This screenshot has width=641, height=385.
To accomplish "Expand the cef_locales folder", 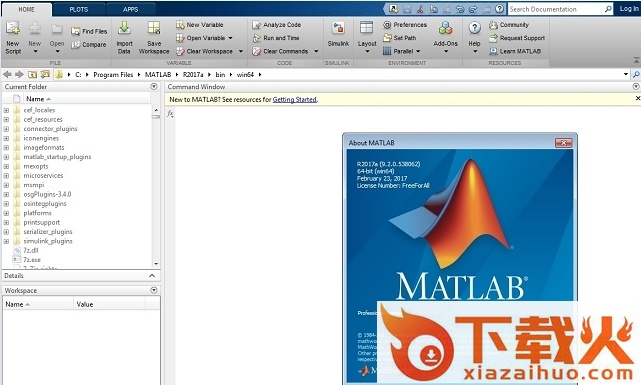I will (6, 110).
